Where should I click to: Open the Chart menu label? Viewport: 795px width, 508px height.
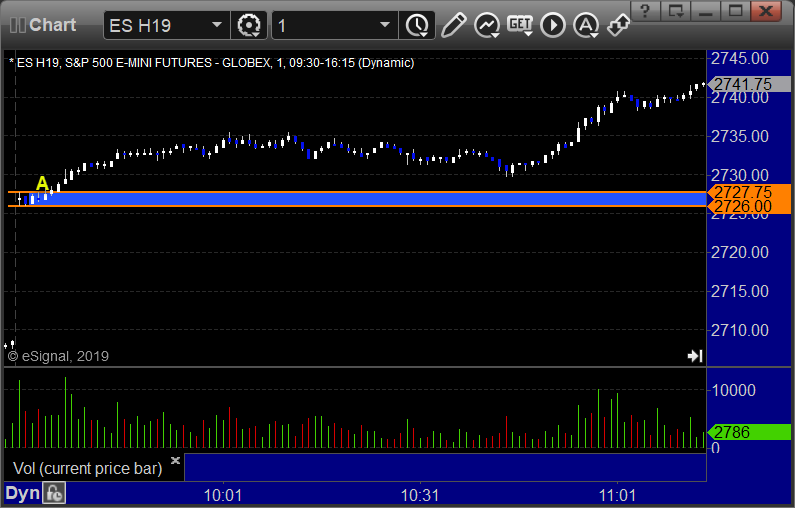point(52,25)
